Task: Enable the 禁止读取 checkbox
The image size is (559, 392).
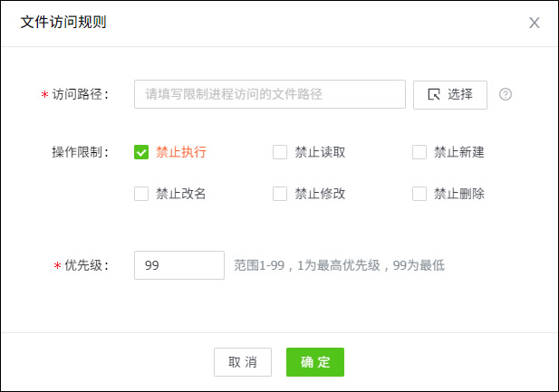Action: 280,152
